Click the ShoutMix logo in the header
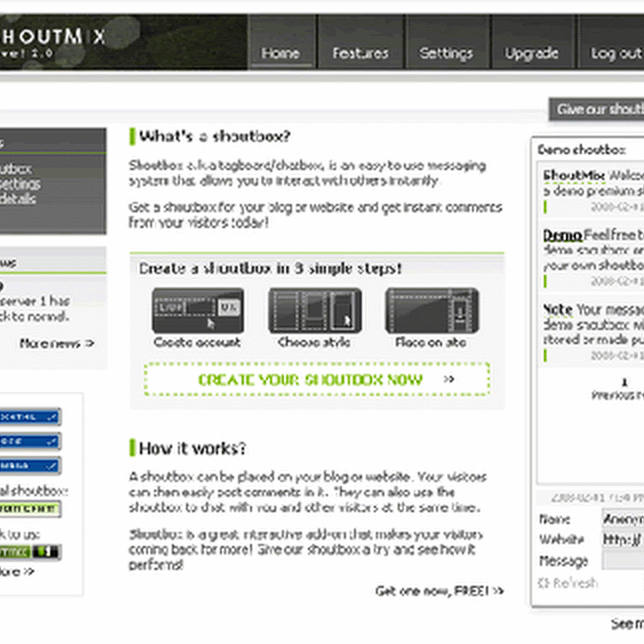 tap(52, 42)
